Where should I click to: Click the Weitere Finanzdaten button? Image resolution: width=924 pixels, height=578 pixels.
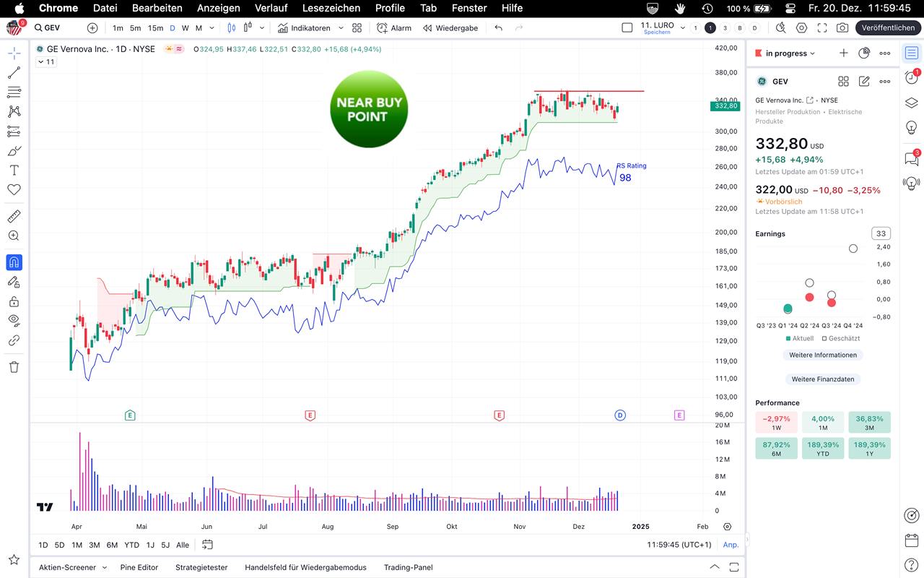[x=823, y=379]
